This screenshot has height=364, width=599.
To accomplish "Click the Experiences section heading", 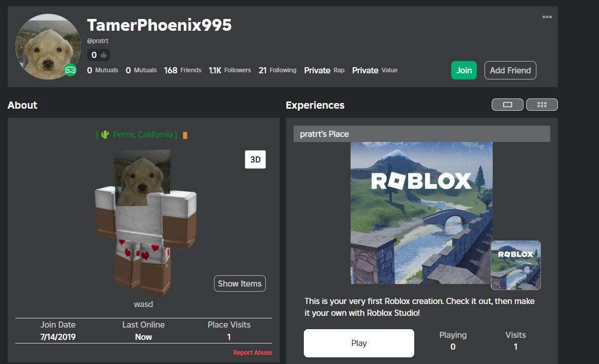I will click(315, 105).
